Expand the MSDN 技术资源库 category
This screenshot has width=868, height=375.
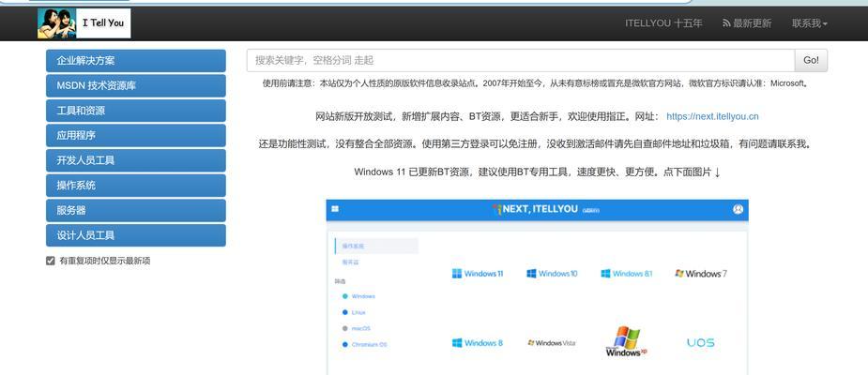[136, 85]
